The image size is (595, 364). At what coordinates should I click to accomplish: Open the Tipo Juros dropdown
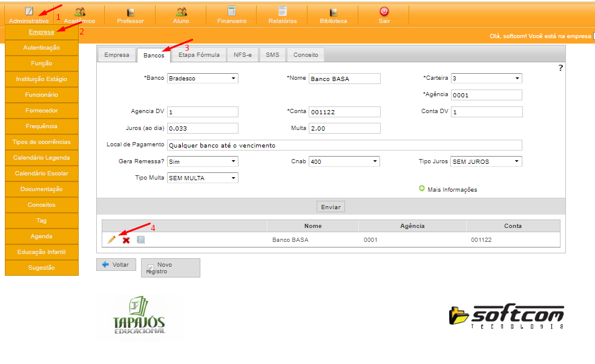click(486, 161)
